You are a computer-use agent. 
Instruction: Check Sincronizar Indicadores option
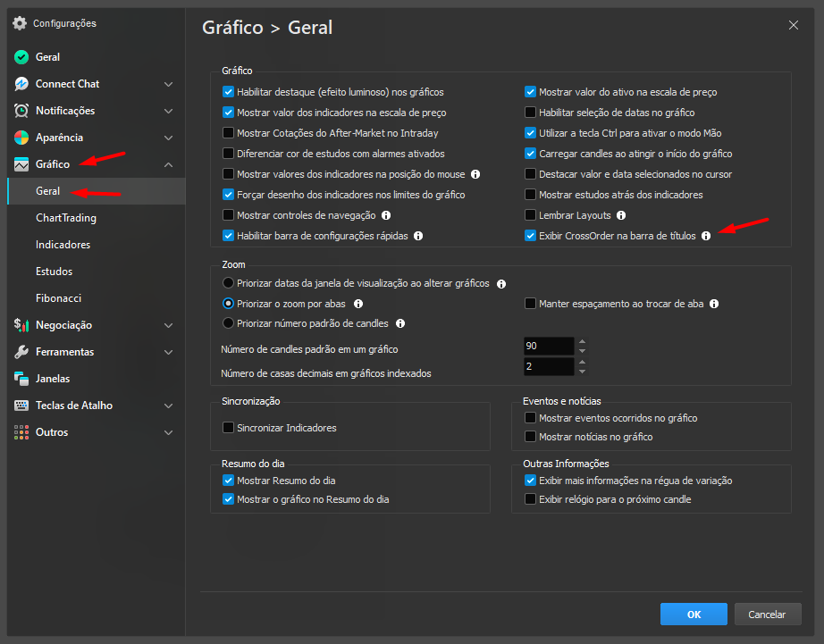click(228, 428)
